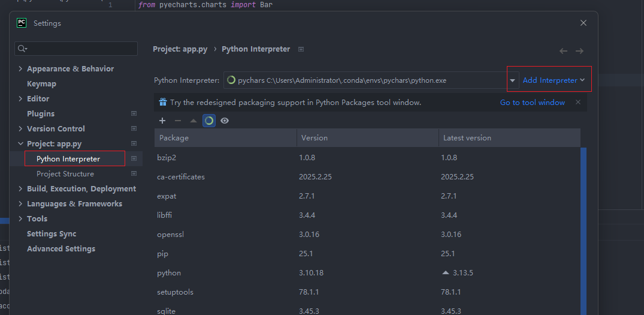Collapse the Project: app.py section
Screen dimensions: 644x315
click(20, 143)
